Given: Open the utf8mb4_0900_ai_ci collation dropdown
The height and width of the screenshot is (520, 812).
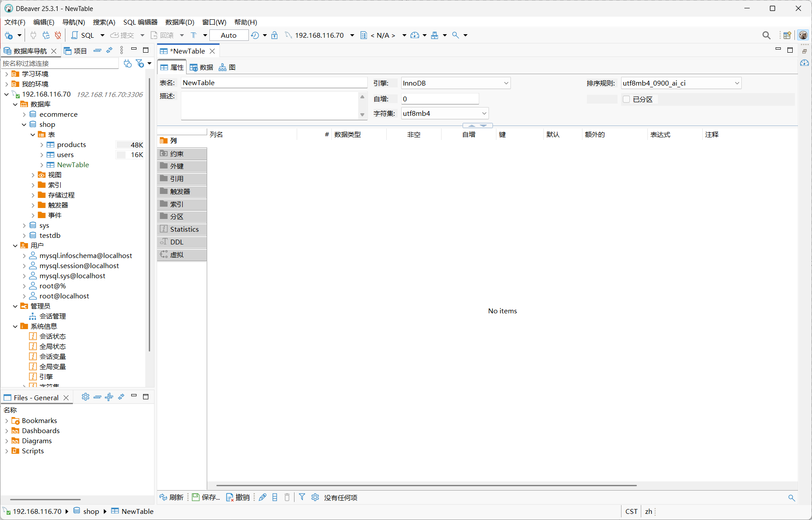Looking at the screenshot, I should click(x=681, y=83).
